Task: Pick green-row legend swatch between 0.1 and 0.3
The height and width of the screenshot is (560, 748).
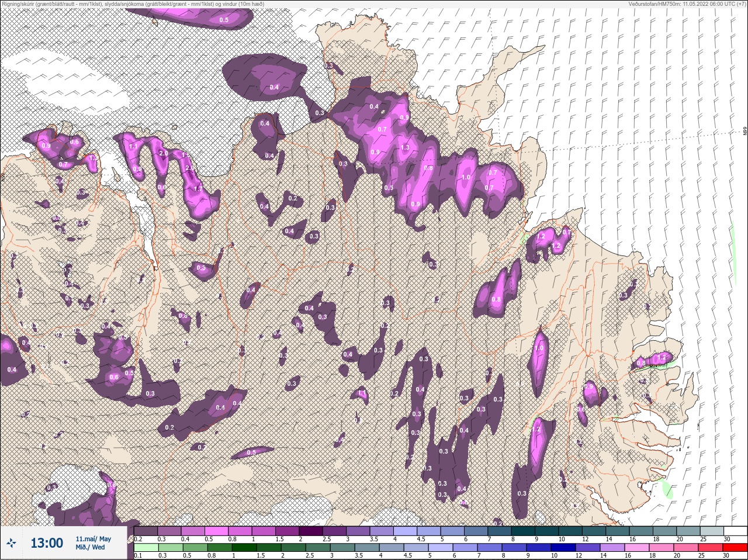Action: (x=146, y=548)
